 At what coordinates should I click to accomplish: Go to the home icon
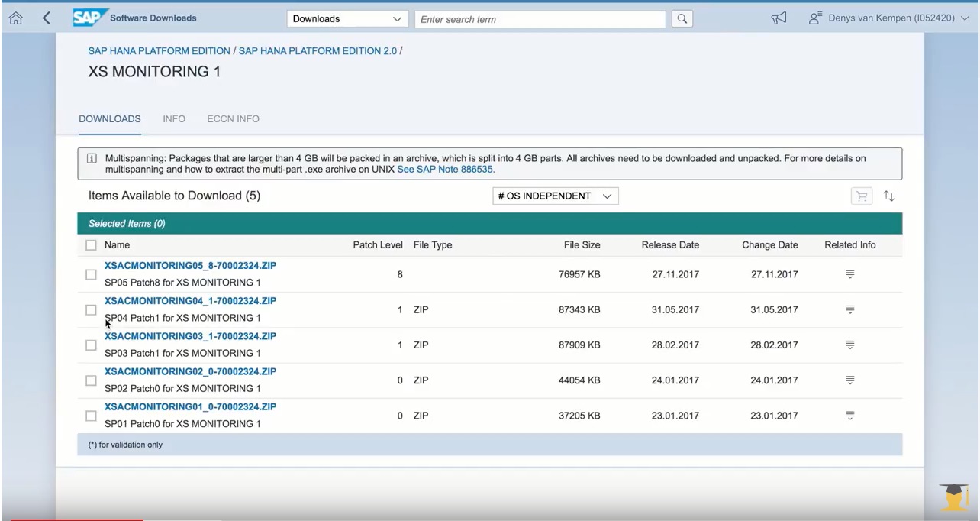coord(15,18)
